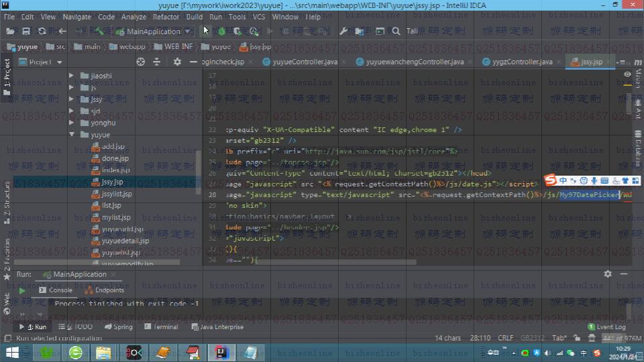The image size is (644, 362).
Task: Close the MainApplication run tab
Action: (x=113, y=274)
